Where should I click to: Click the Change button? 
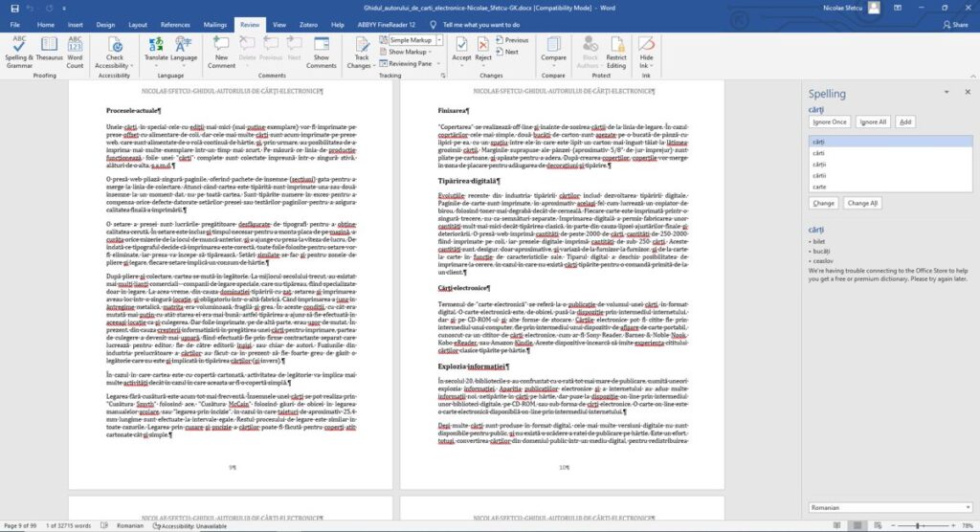[x=823, y=203]
